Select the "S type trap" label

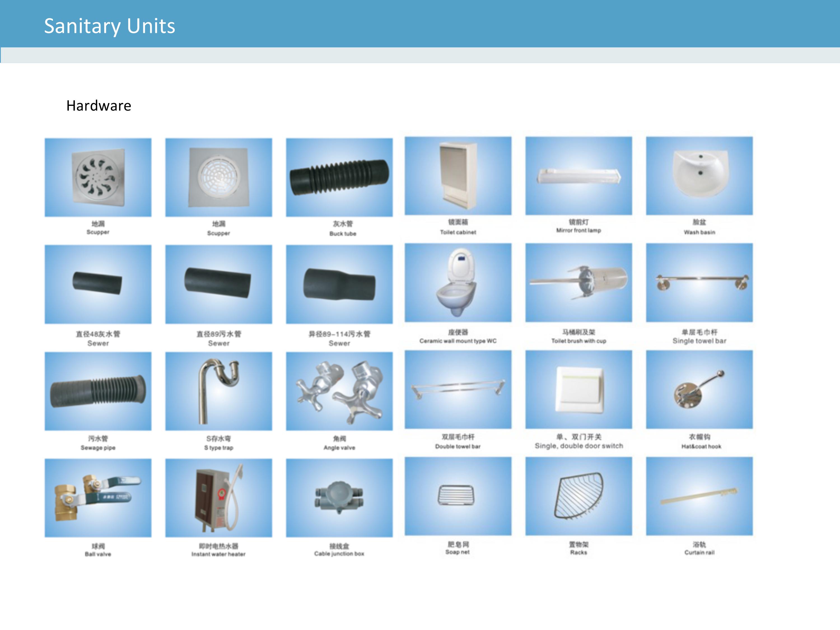tap(219, 448)
